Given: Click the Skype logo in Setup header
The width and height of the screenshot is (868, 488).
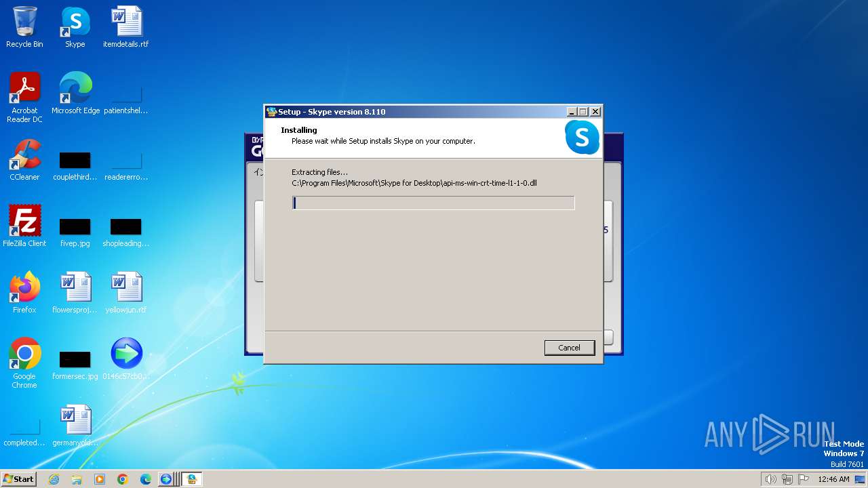Looking at the screenshot, I should [582, 138].
